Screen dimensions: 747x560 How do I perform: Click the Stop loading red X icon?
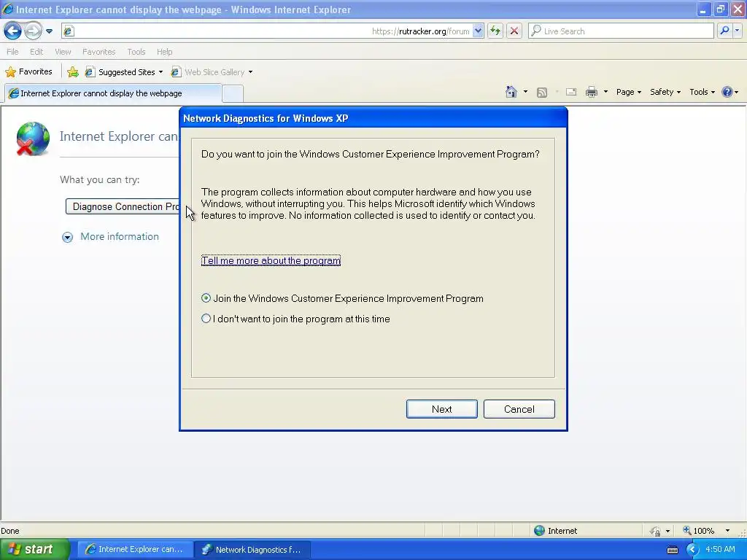coord(514,31)
